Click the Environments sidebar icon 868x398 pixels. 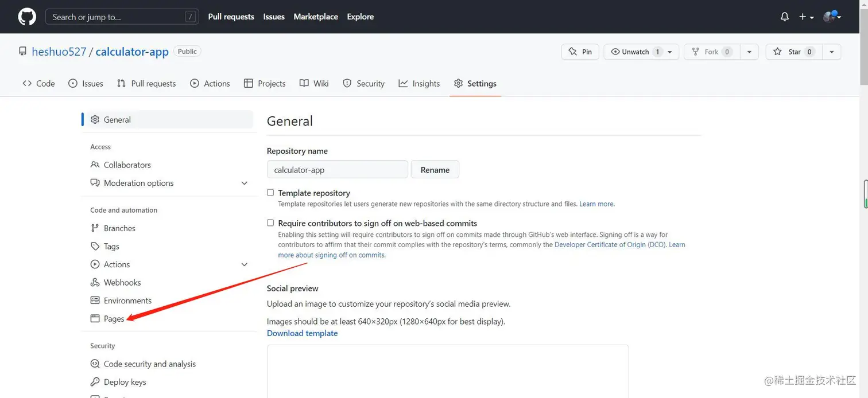tap(95, 301)
